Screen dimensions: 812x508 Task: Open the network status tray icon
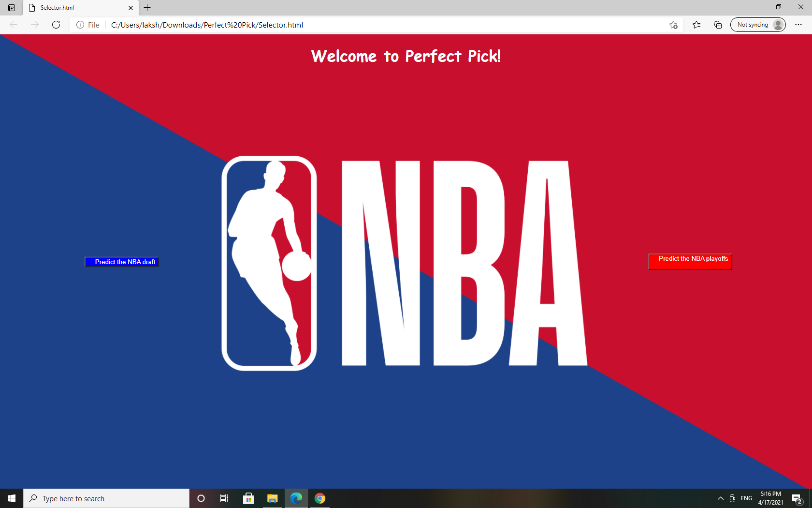[732, 498]
